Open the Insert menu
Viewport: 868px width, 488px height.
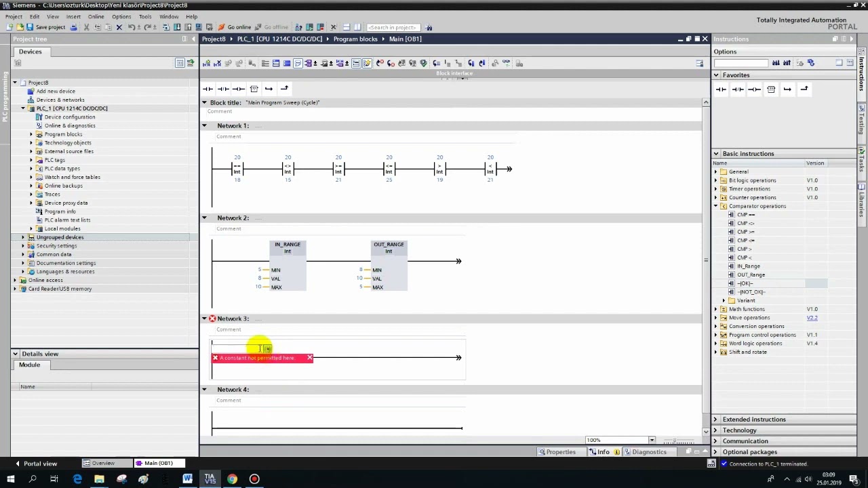tap(73, 16)
